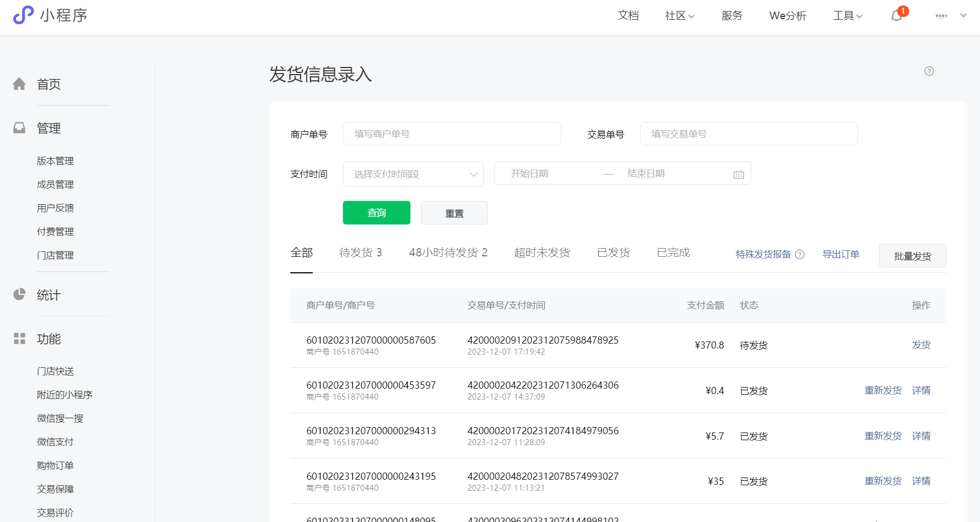Screen dimensions: 980x522
Task: Expand the account dropdown arrow
Action: (x=964, y=16)
